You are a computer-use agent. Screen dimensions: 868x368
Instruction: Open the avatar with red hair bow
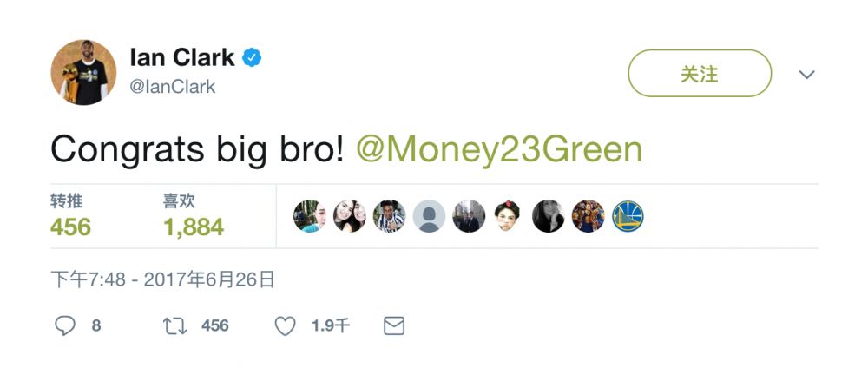(x=508, y=216)
